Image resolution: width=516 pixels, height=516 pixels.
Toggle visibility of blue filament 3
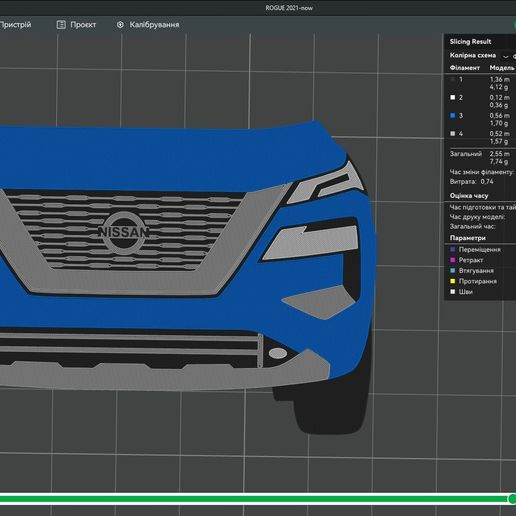point(452,115)
